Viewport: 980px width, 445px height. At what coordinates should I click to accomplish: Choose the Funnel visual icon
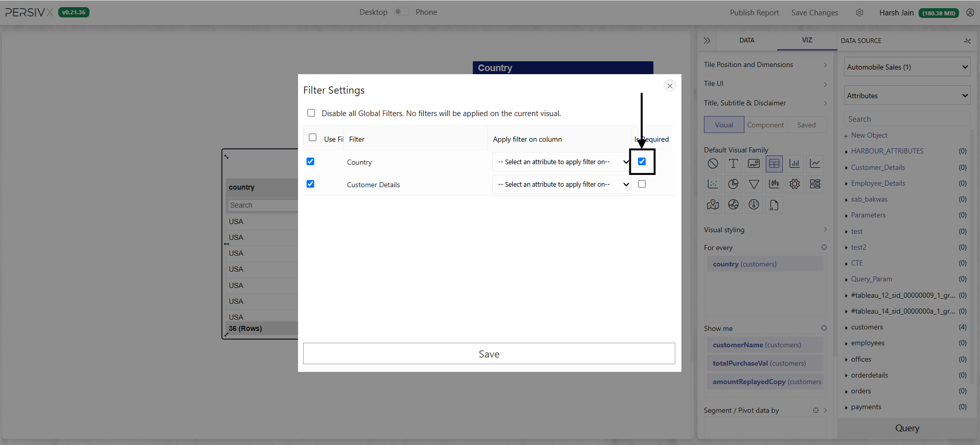coord(754,184)
